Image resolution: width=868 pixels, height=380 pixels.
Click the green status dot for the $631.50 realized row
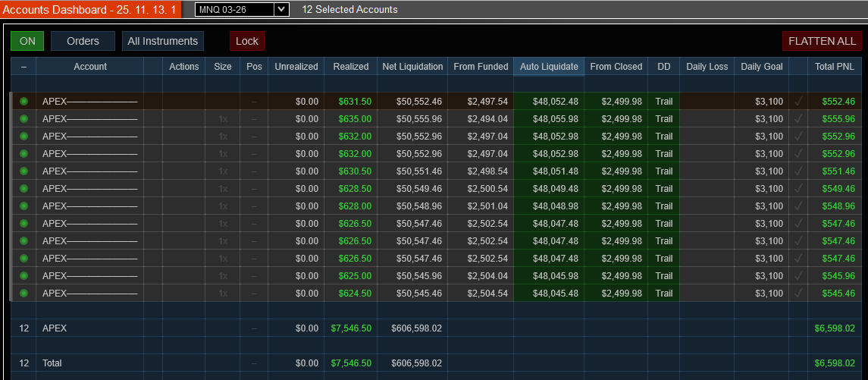[24, 102]
